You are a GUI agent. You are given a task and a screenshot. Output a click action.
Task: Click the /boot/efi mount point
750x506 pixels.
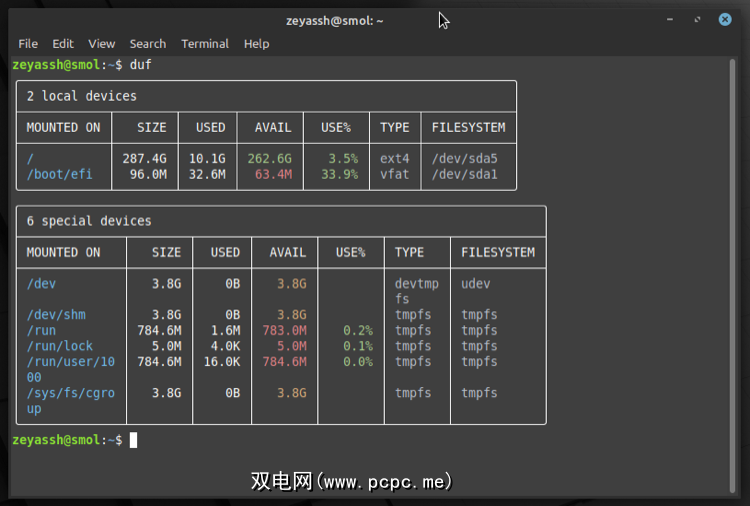click(x=59, y=174)
